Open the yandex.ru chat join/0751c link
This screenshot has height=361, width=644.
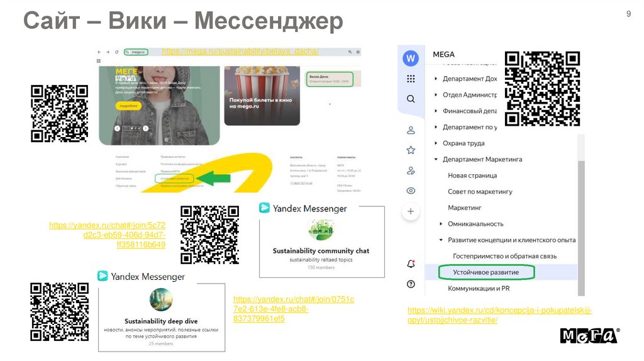(294, 309)
